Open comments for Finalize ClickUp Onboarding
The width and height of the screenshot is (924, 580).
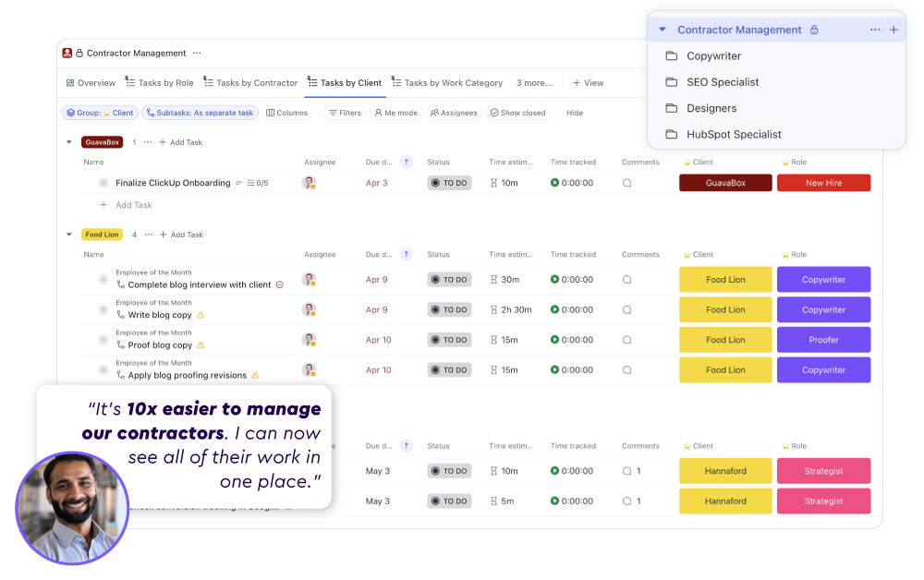pos(627,183)
